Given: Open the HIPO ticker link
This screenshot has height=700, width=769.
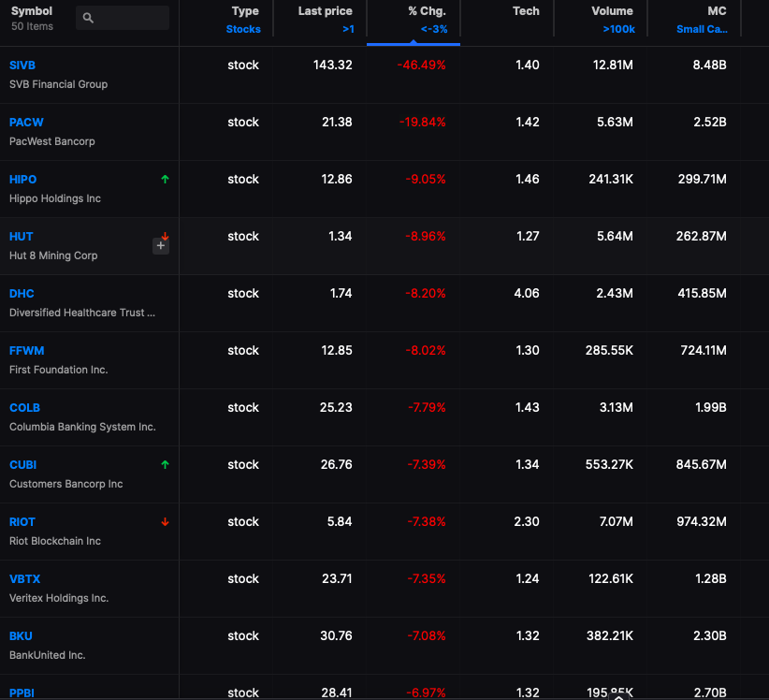Looking at the screenshot, I should (22, 180).
